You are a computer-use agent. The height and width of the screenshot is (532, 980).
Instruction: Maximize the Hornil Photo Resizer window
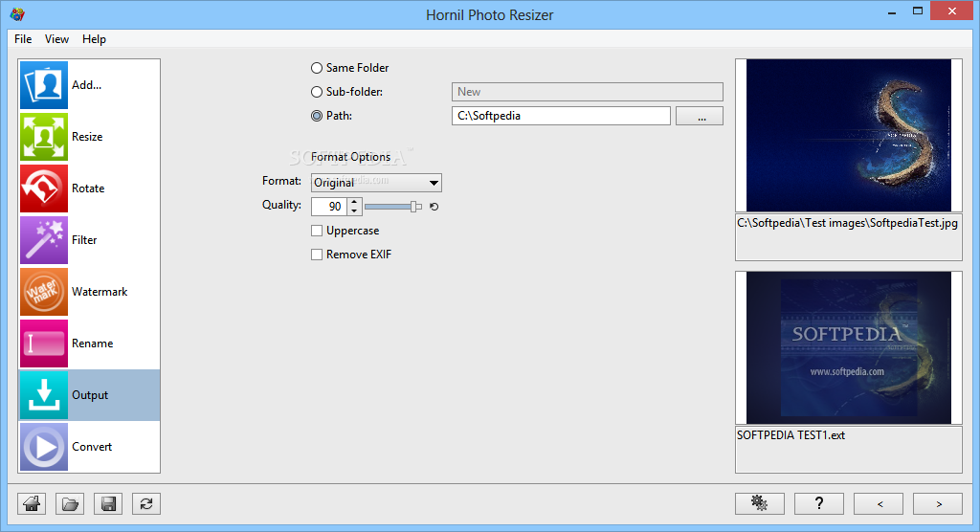[918, 11]
